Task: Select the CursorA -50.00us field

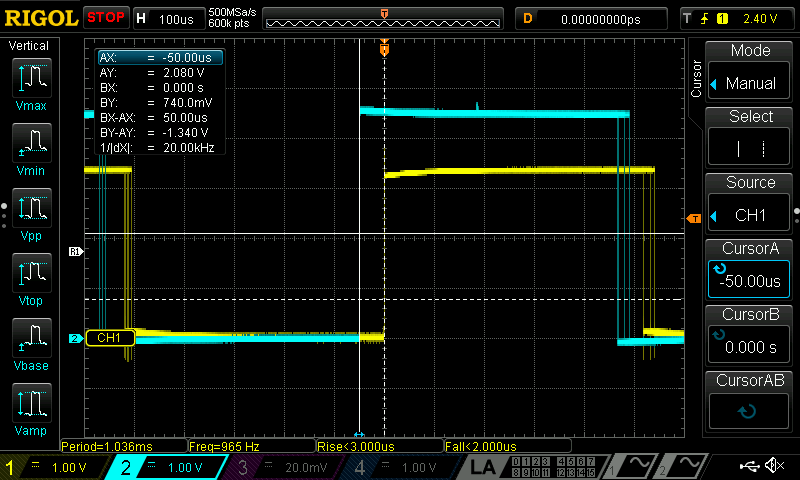Action: coord(749,280)
